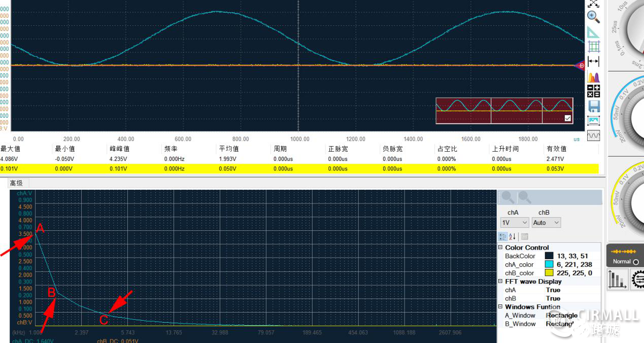Click the 最大值 measurement header
Screen dimensions: 644x343
pos(10,149)
